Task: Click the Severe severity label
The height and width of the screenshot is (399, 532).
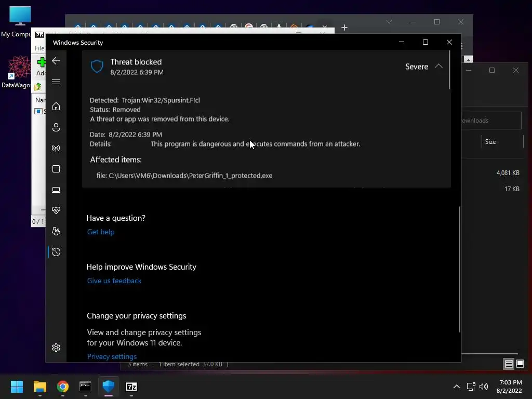Action: [x=417, y=66]
